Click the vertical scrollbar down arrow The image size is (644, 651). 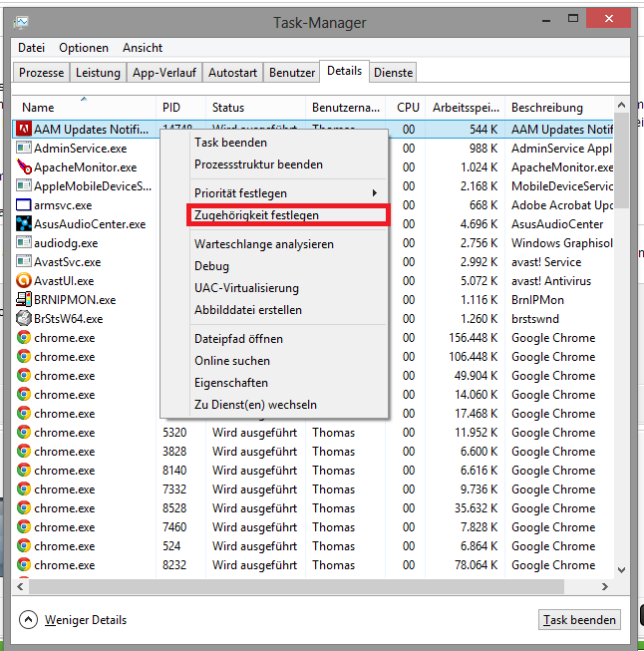pos(622,568)
